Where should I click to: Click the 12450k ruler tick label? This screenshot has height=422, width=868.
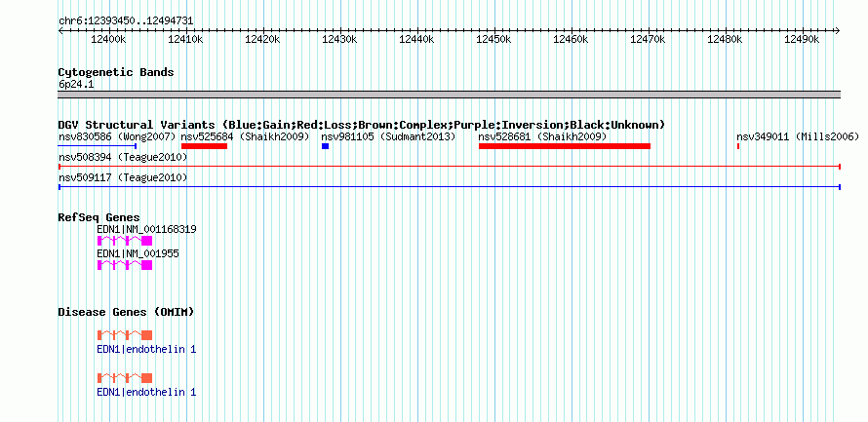point(494,39)
